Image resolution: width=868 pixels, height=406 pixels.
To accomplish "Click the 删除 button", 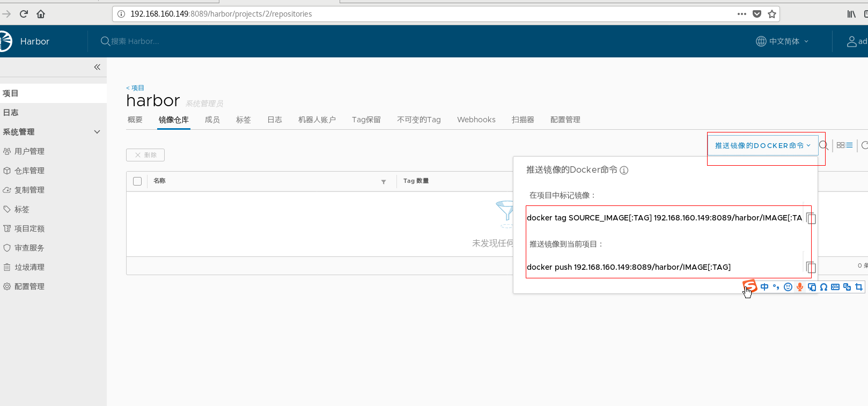I will click(145, 155).
